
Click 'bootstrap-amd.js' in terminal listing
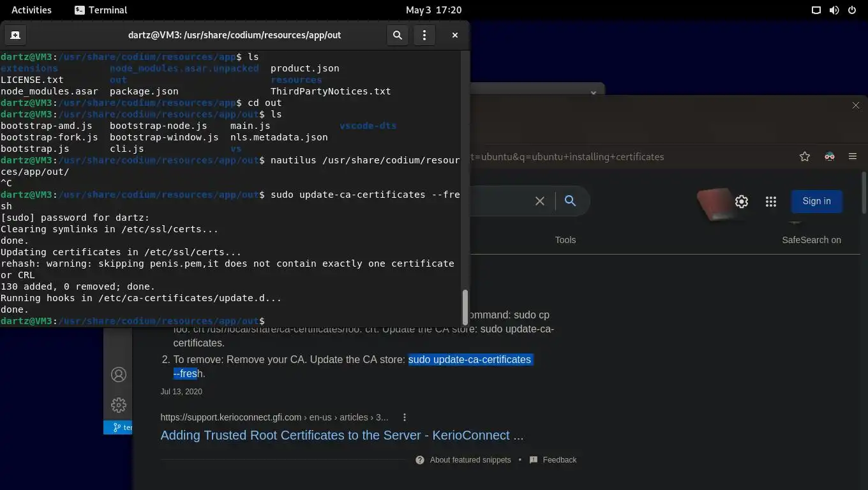pyautogui.click(x=47, y=126)
